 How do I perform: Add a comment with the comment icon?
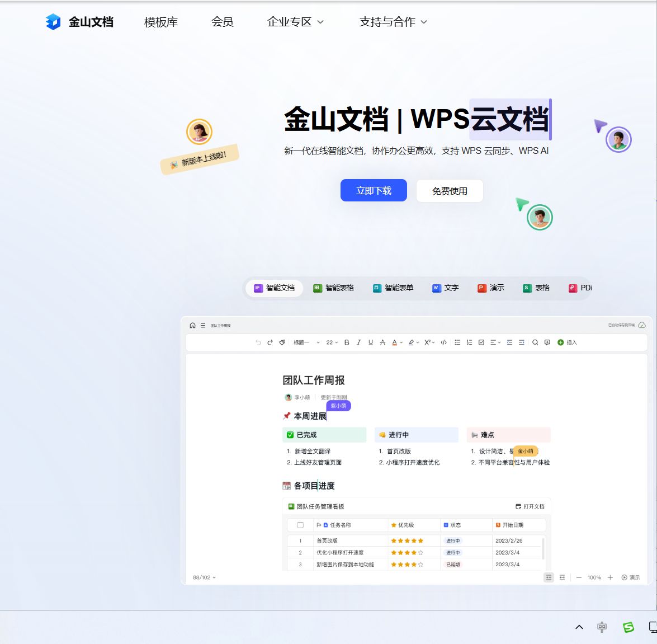[x=547, y=342]
